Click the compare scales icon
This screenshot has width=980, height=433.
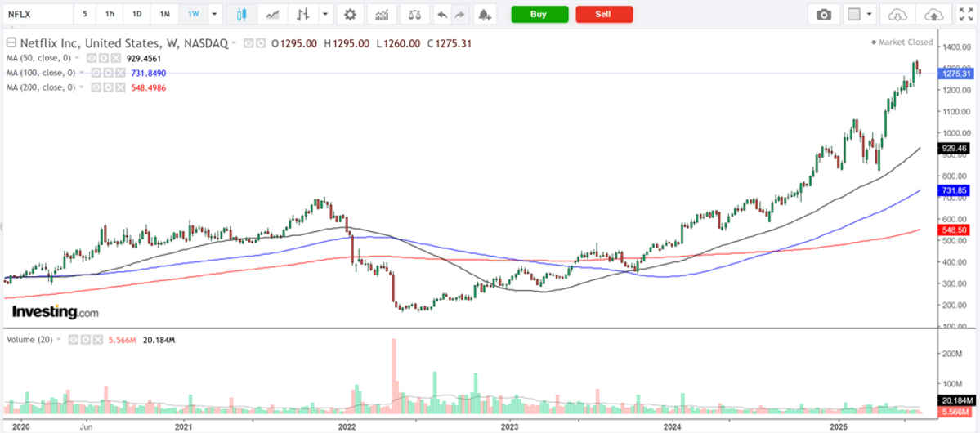[x=414, y=15]
